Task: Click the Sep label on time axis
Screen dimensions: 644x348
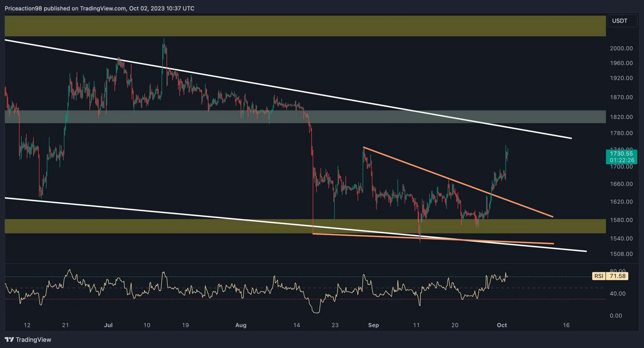Action: (374, 325)
